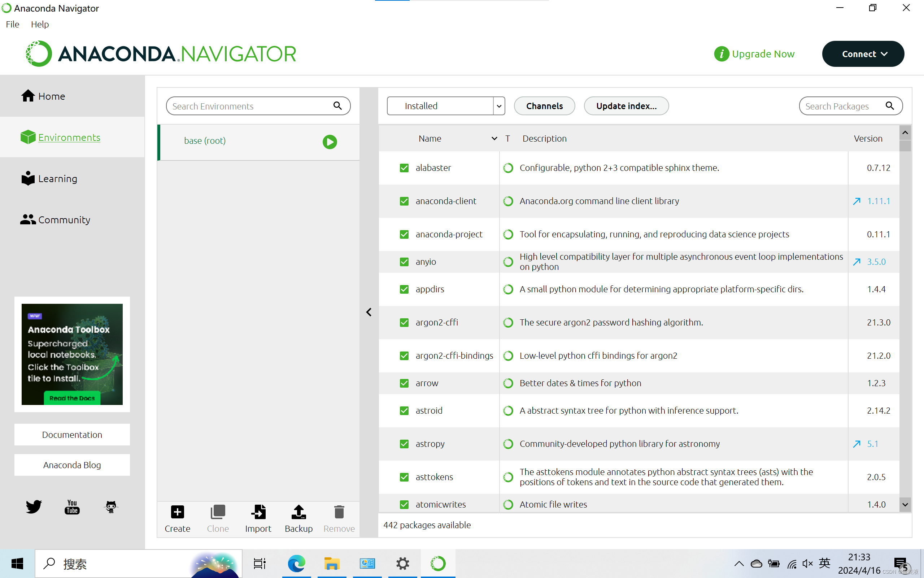Open the File menu
This screenshot has width=924, height=578.
pyautogui.click(x=13, y=25)
